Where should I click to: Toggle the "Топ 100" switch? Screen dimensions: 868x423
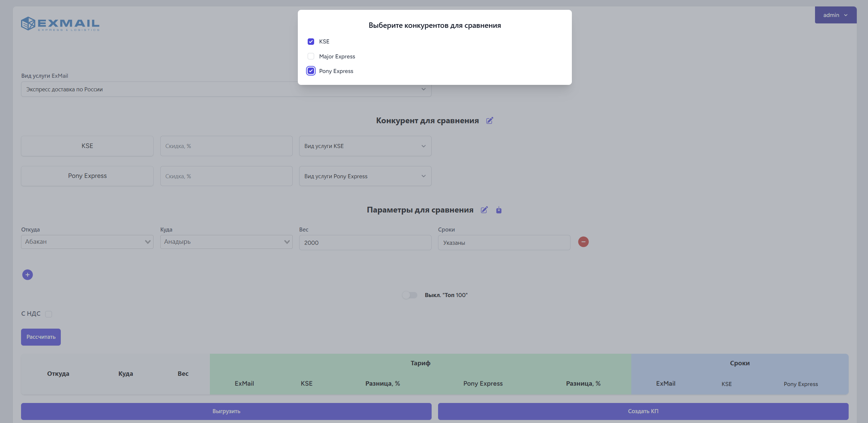click(x=410, y=295)
